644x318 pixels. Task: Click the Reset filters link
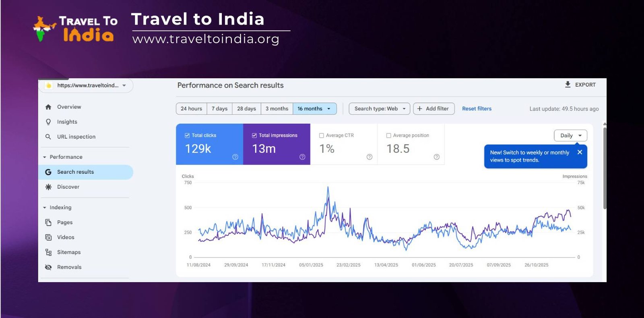[477, 109]
